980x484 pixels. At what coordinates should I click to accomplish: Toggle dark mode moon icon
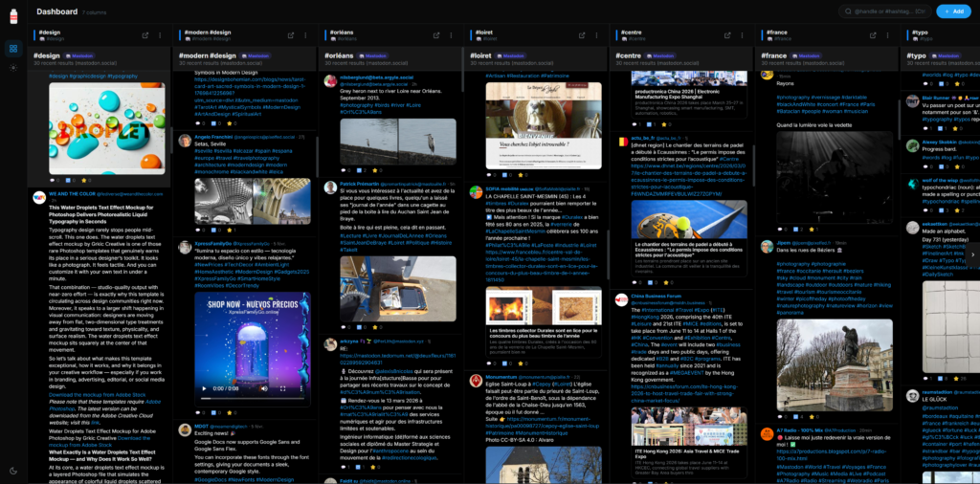[12, 470]
